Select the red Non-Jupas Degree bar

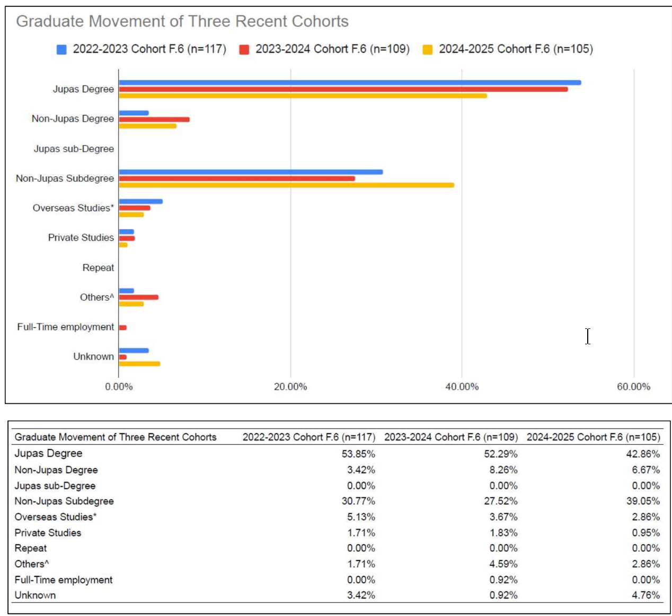154,119
